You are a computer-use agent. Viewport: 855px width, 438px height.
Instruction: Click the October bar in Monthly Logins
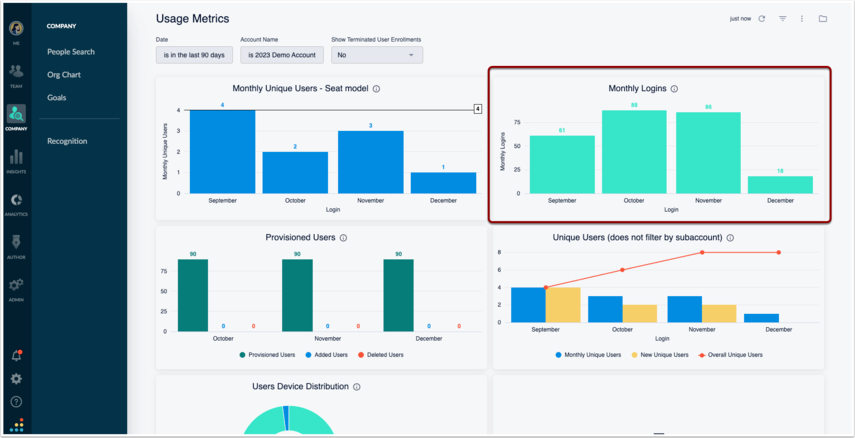634,152
